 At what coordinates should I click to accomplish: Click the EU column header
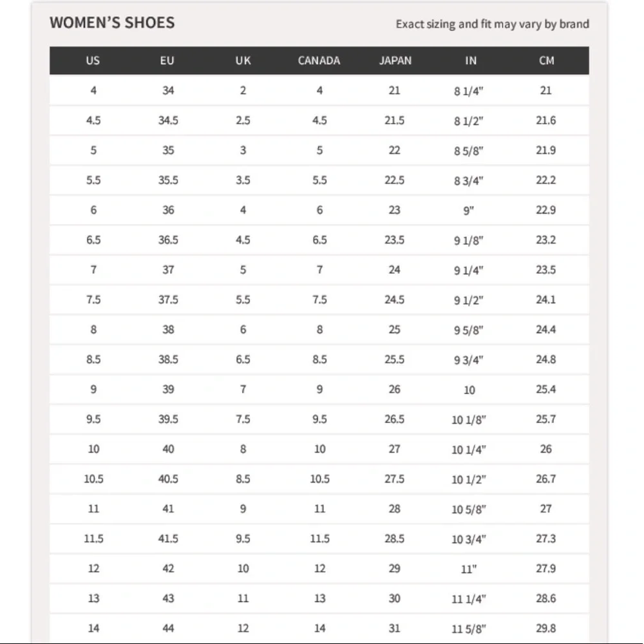[167, 61]
